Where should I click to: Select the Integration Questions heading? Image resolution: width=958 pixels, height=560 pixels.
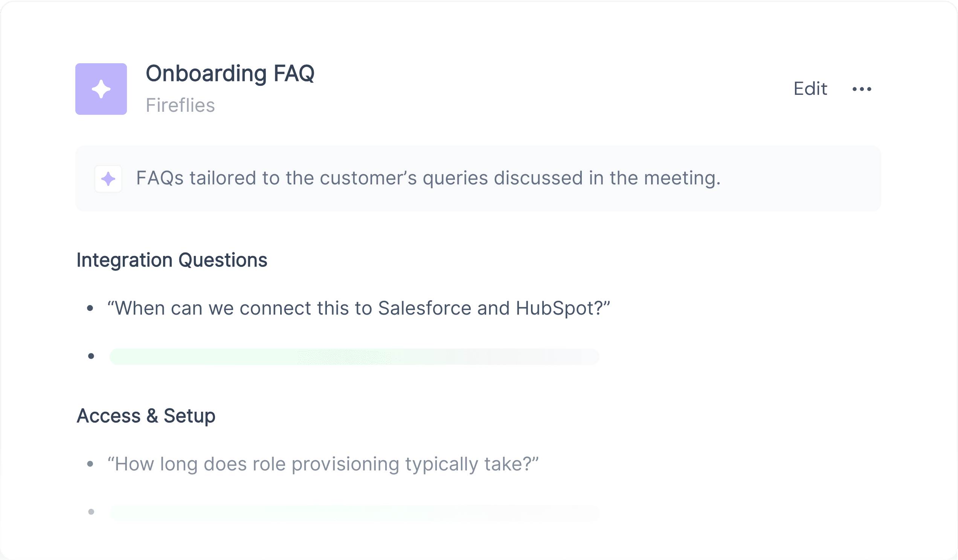[x=172, y=260]
